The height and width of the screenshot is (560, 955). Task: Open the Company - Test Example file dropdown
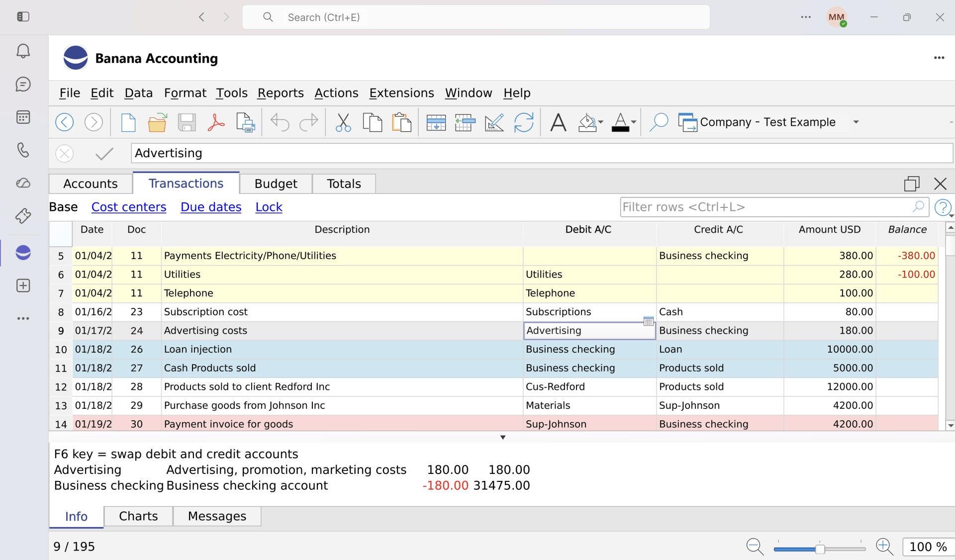point(856,122)
